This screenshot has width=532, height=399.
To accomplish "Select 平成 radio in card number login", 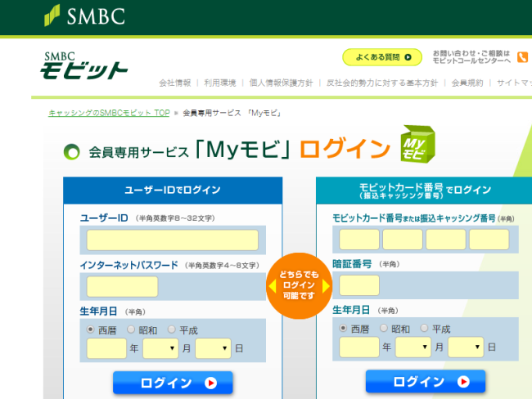I will [x=424, y=328].
